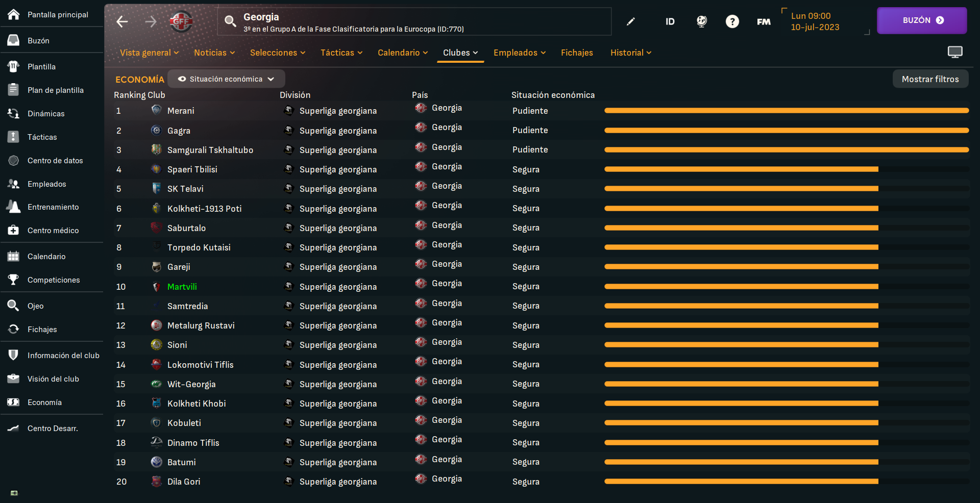Open the Clubes tab
The height and width of the screenshot is (503, 980).
tap(460, 53)
